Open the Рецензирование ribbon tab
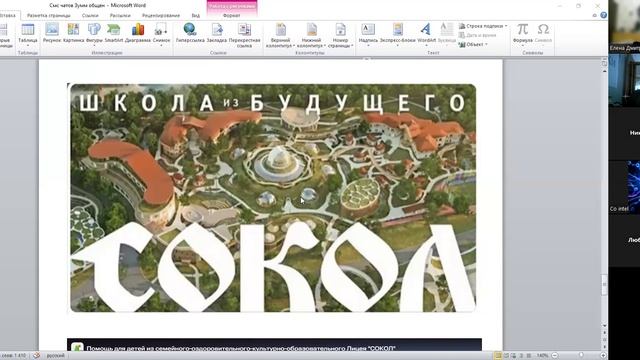This screenshot has height=360, width=640. [x=161, y=16]
